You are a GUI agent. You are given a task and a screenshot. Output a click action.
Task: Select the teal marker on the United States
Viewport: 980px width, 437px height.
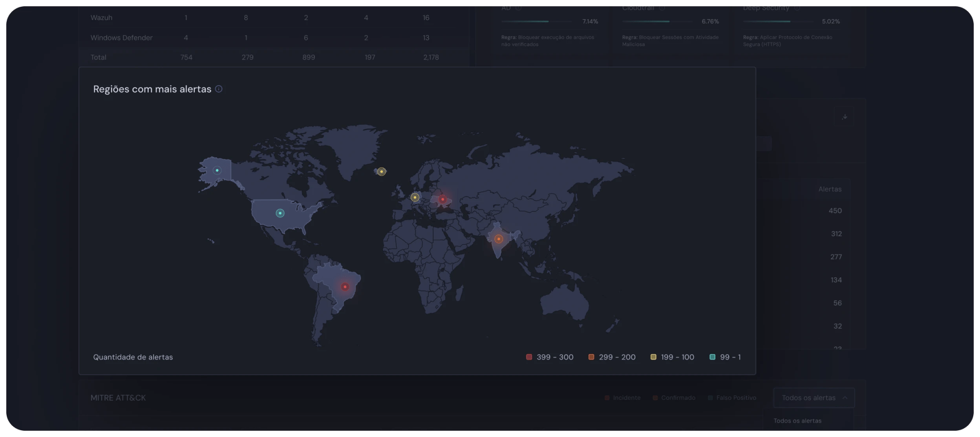[280, 213]
